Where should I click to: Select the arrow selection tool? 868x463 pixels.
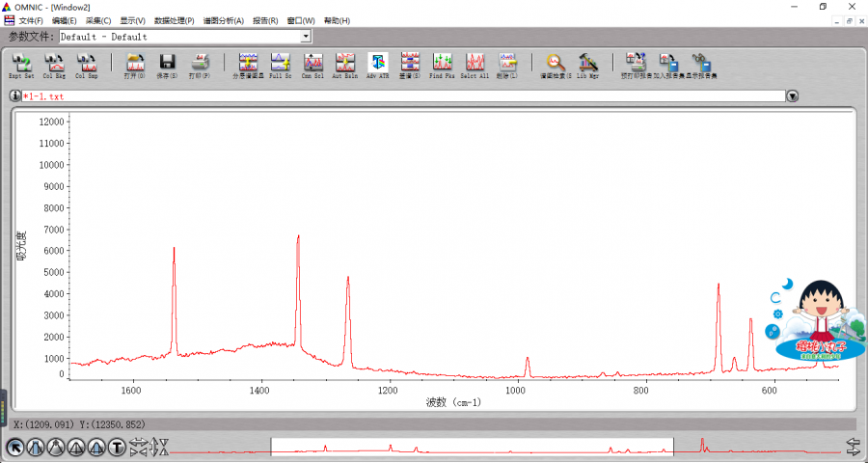[15, 447]
